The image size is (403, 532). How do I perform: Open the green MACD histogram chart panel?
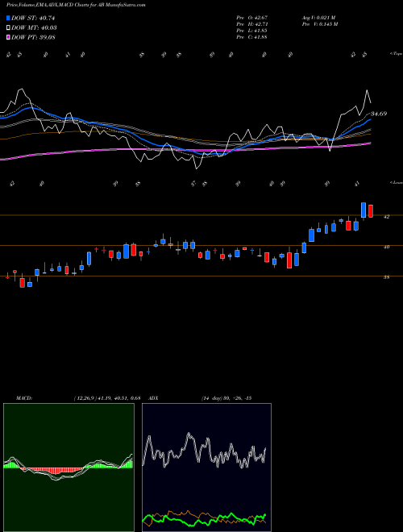point(69,468)
